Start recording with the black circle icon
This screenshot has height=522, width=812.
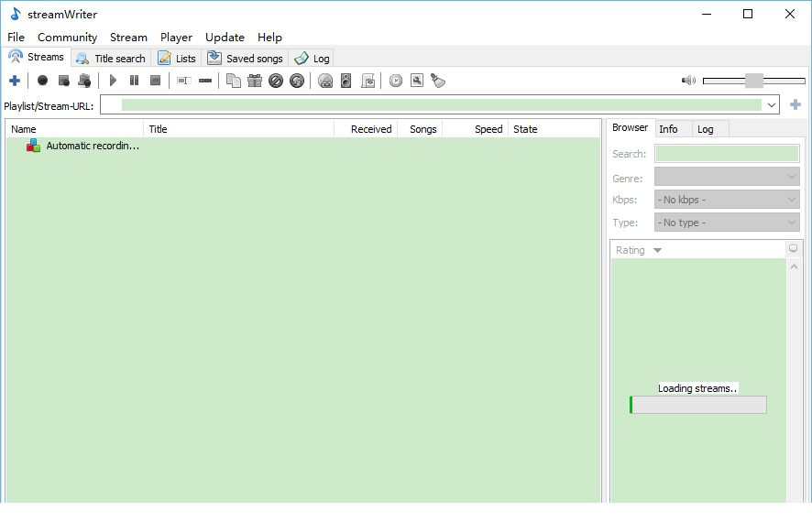(x=42, y=81)
